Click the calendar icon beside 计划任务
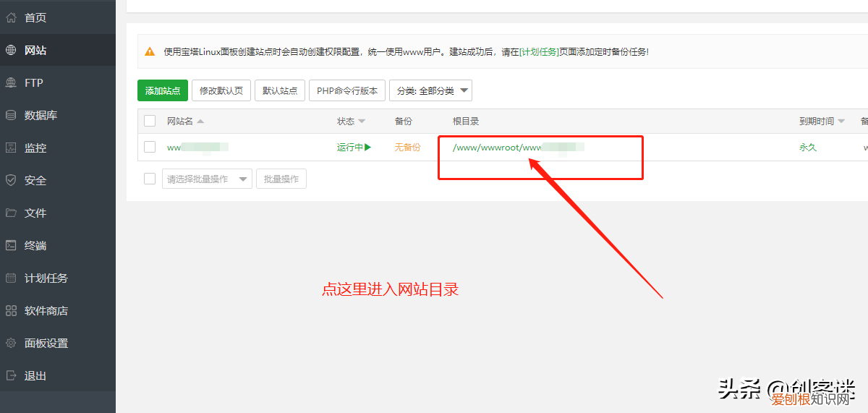The height and width of the screenshot is (413, 868). point(11,278)
